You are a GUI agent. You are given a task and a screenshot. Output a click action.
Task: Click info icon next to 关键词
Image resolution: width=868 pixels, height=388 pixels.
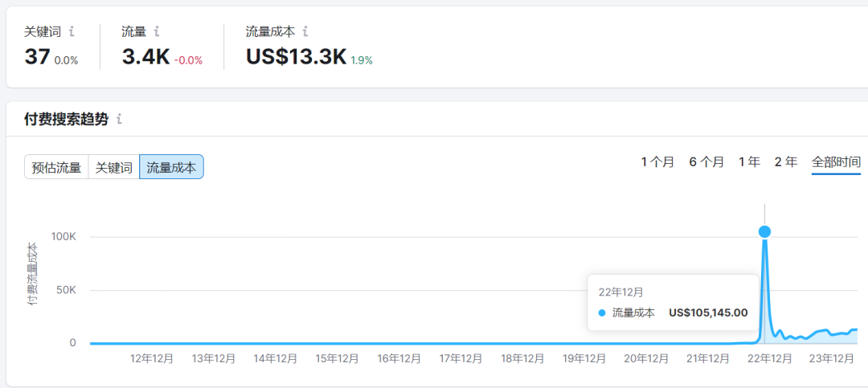coord(72,32)
